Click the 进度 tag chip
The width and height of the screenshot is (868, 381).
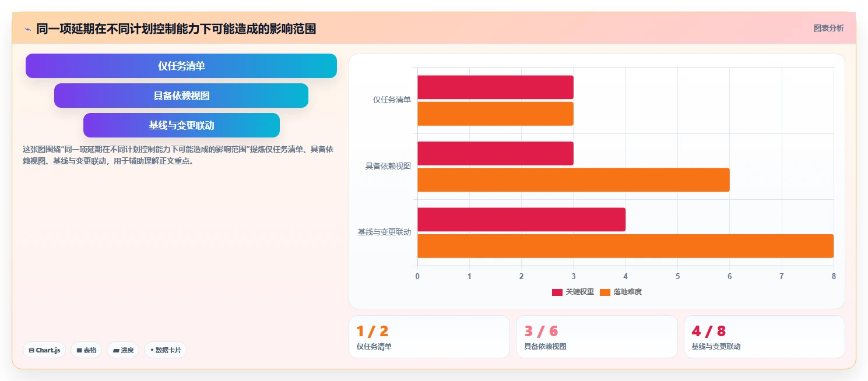click(123, 350)
